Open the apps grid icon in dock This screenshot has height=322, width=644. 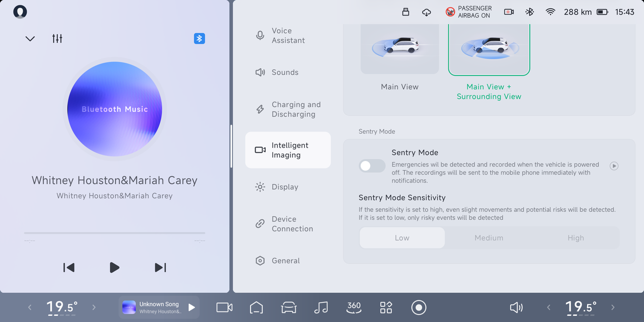click(386, 307)
